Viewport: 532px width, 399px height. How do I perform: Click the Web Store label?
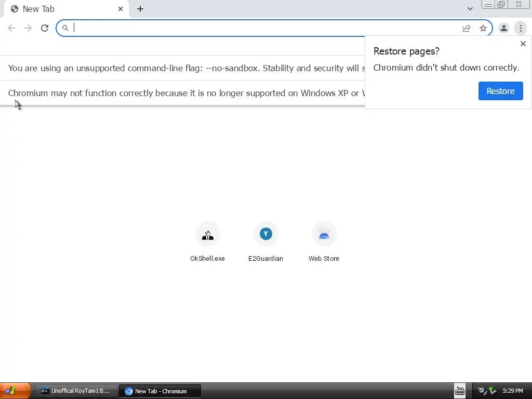click(x=324, y=259)
